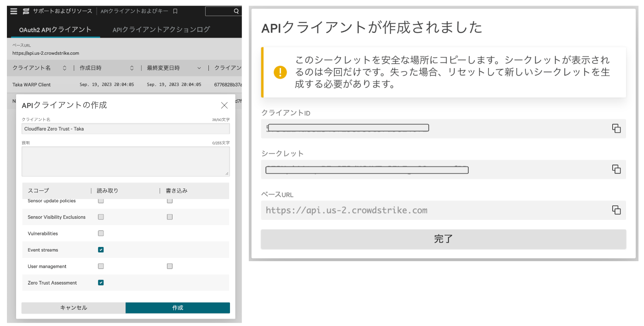The image size is (644, 326).
Task: Uncheck read for Event streams
Action: [101, 250]
